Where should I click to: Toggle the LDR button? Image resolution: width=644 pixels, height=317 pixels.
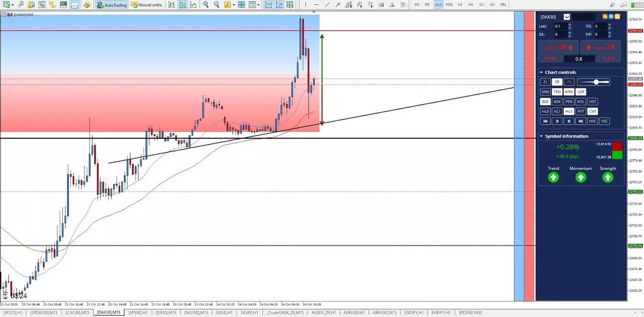point(581,92)
